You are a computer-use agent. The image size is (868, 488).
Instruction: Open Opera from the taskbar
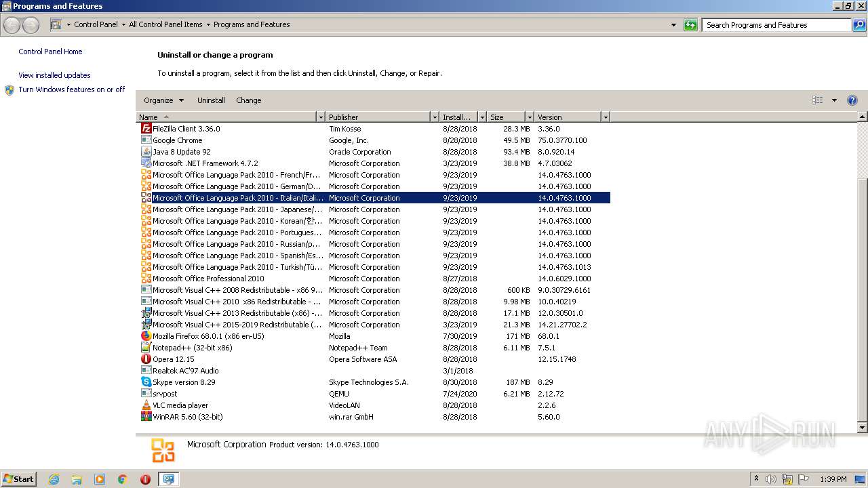point(146,479)
